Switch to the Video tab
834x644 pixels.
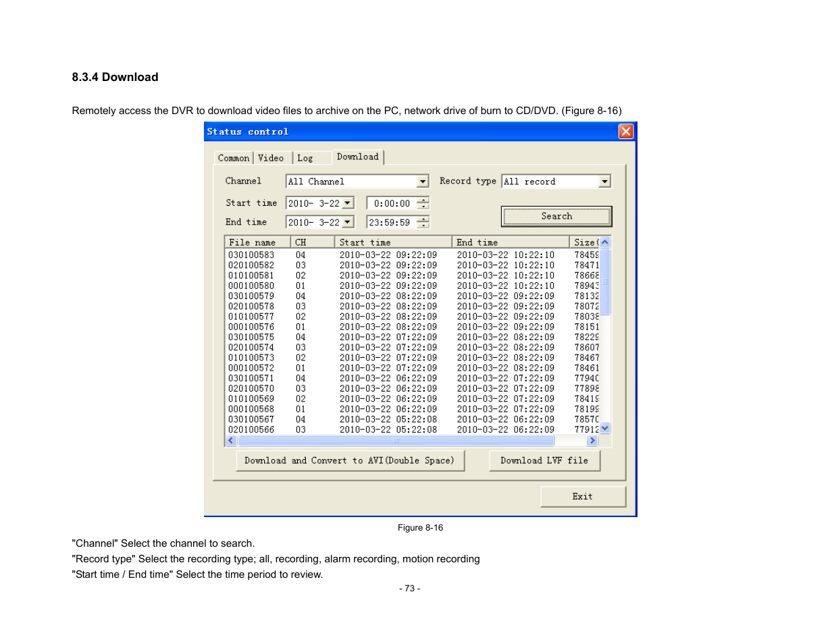271,158
